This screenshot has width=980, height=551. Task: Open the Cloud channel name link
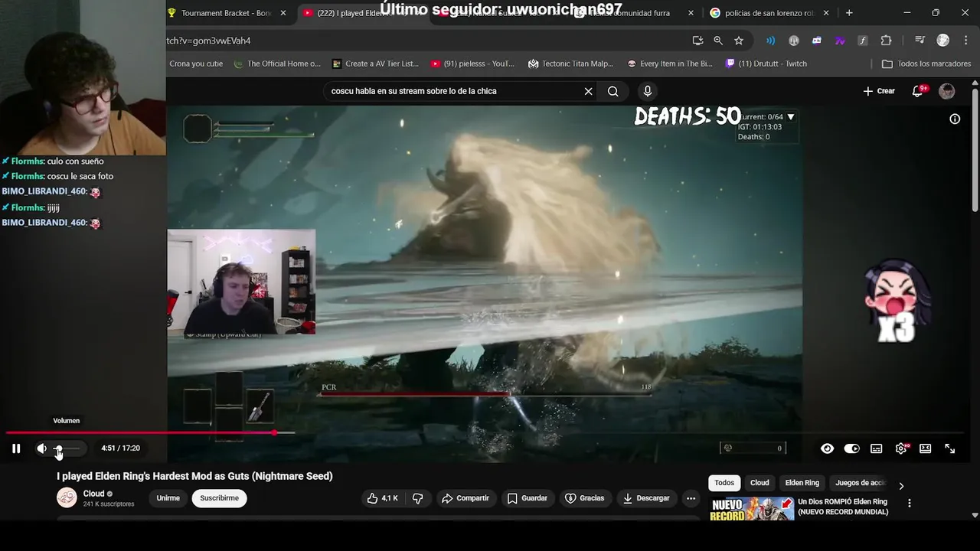pyautogui.click(x=93, y=494)
